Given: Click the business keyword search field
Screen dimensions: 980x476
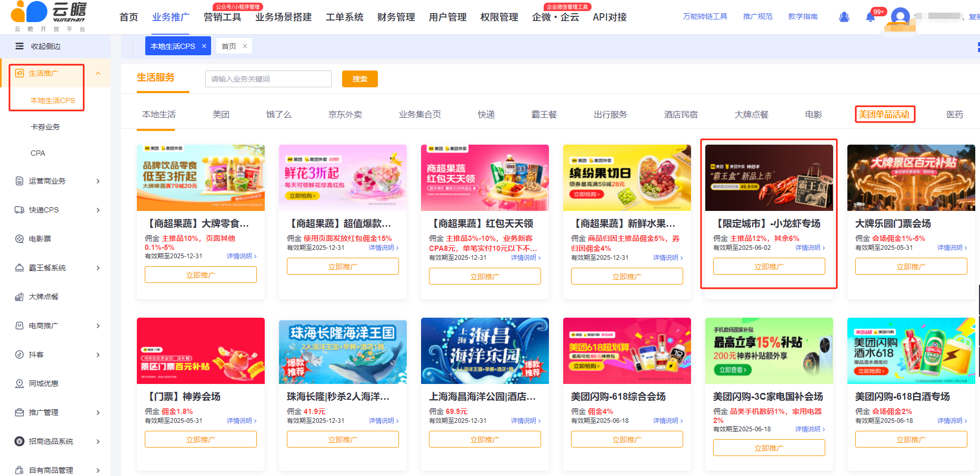Looking at the screenshot, I should tap(268, 79).
